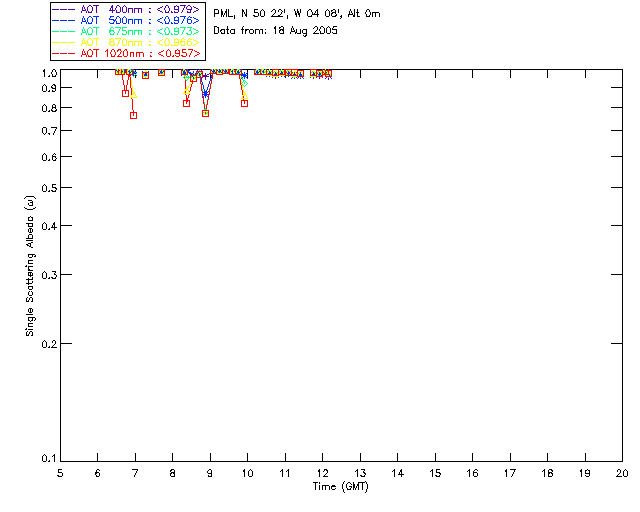Click the red dashed line sample in legend
The width and height of the screenshot is (640, 512).
(x=64, y=53)
